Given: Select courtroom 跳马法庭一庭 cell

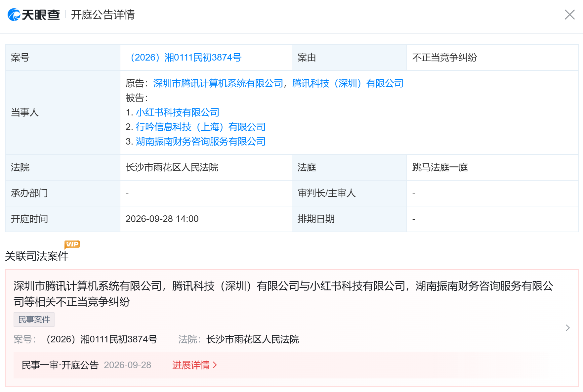Looking at the screenshot, I should click(440, 167).
